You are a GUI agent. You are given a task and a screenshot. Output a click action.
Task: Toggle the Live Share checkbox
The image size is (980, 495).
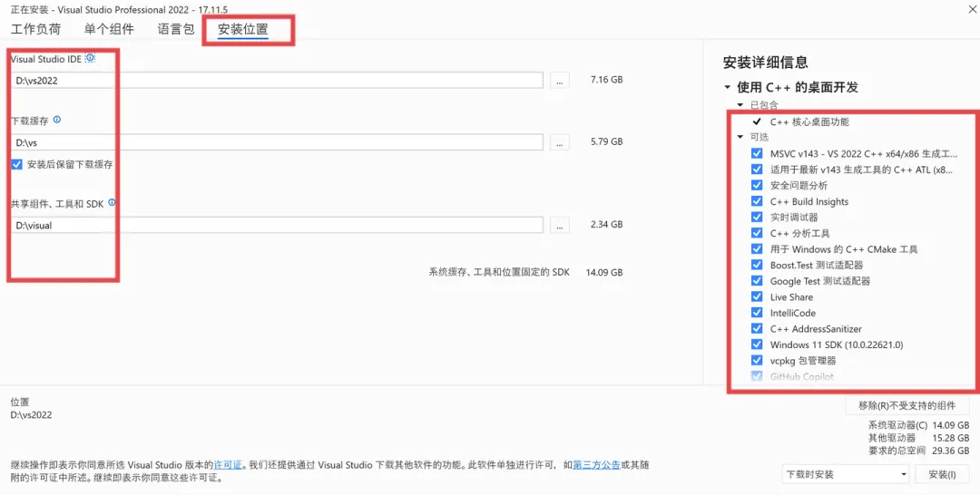pos(757,296)
